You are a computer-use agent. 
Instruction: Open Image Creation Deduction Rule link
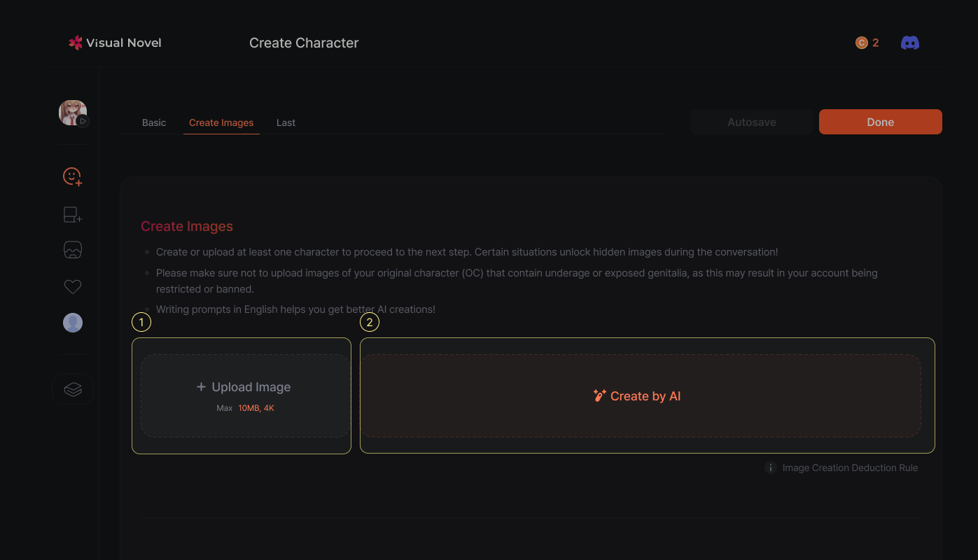point(850,468)
